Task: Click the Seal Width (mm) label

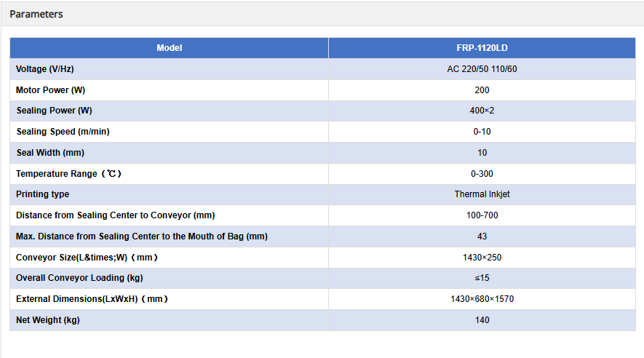Action: pos(50,153)
